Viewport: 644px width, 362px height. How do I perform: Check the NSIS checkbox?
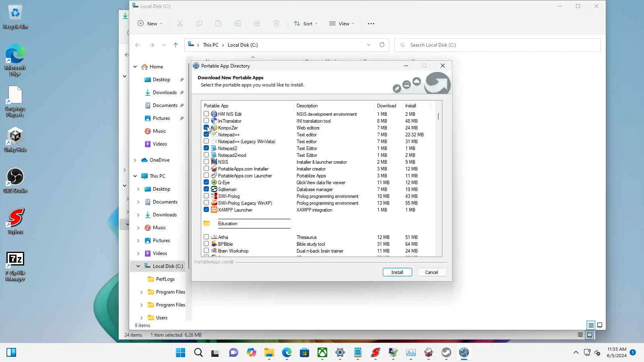pos(206,162)
